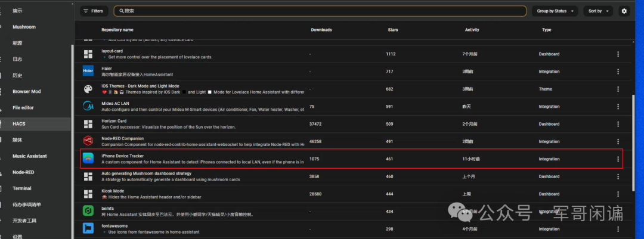Select the Theme type cell

pyautogui.click(x=545, y=89)
